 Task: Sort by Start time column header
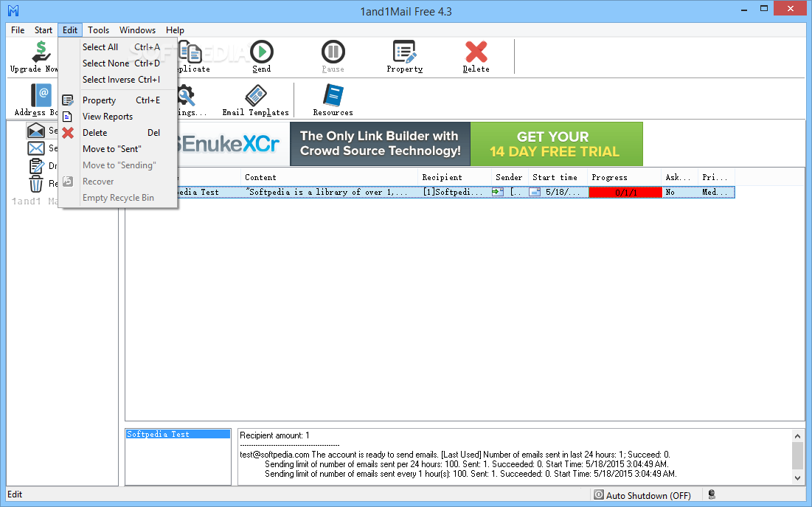(x=558, y=177)
